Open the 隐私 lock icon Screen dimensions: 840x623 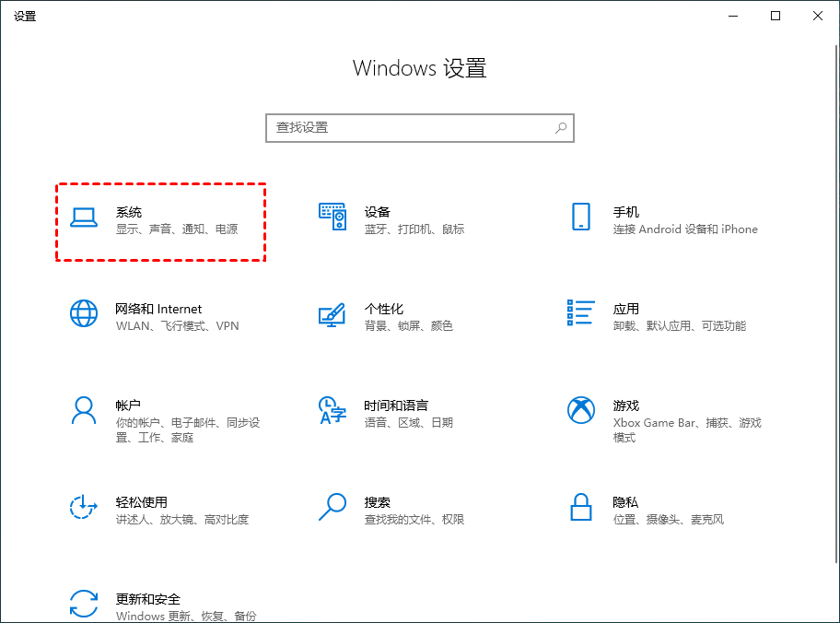[581, 507]
